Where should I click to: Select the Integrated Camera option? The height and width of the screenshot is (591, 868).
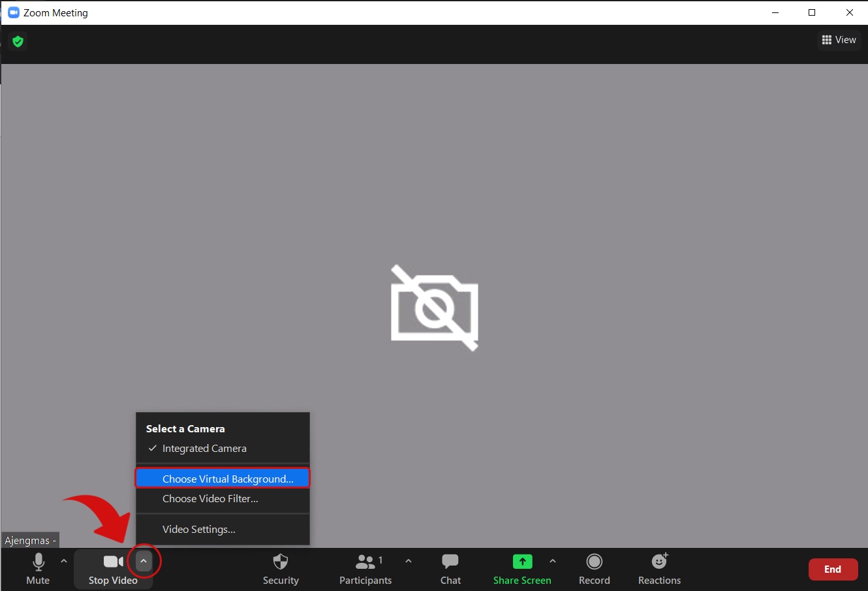[x=204, y=448]
